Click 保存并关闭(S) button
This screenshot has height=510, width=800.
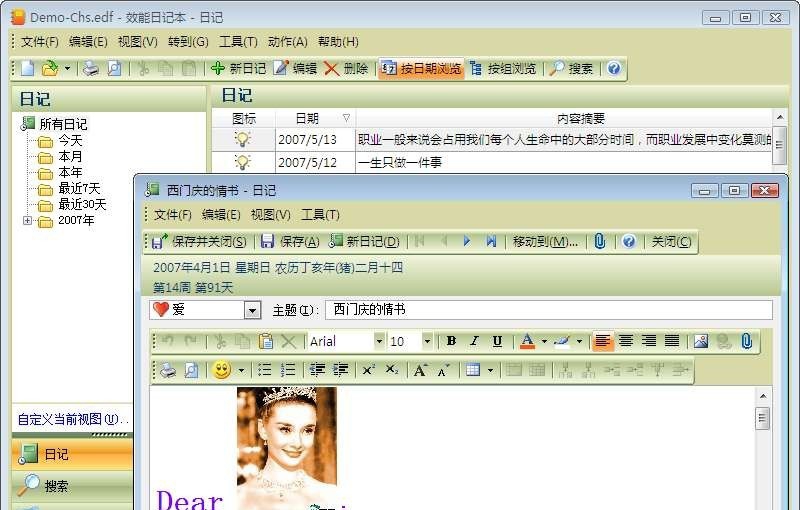click(198, 241)
